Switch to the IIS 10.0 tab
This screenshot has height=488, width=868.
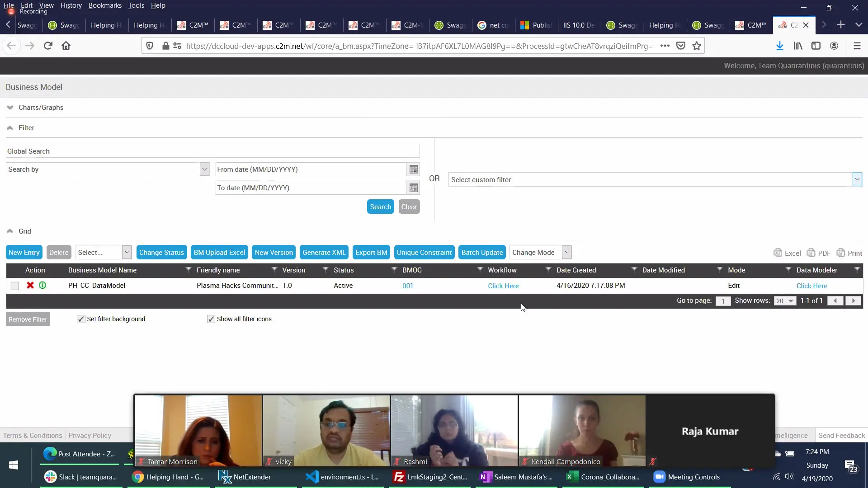(x=578, y=25)
